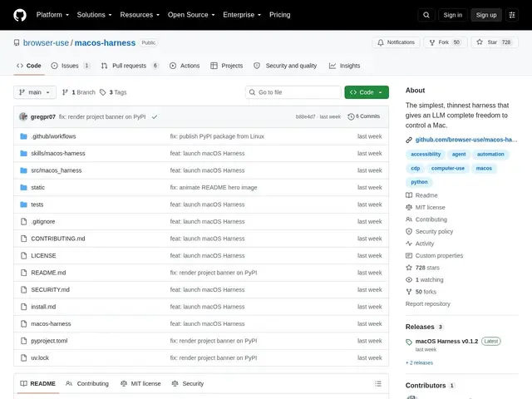Click the release tag icon for v0.1.2
532x399 pixels.
[x=409, y=342]
